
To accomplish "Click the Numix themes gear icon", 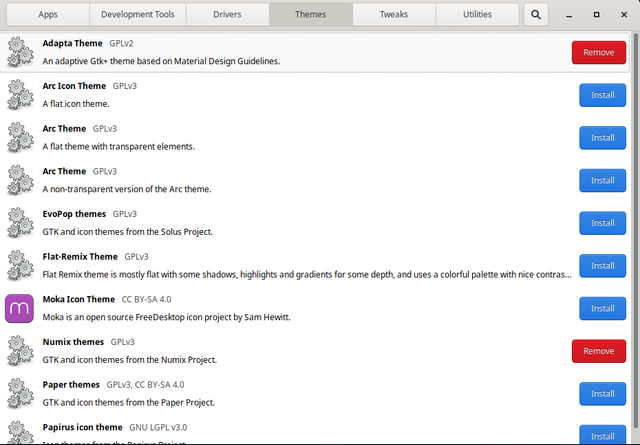I will 20,351.
